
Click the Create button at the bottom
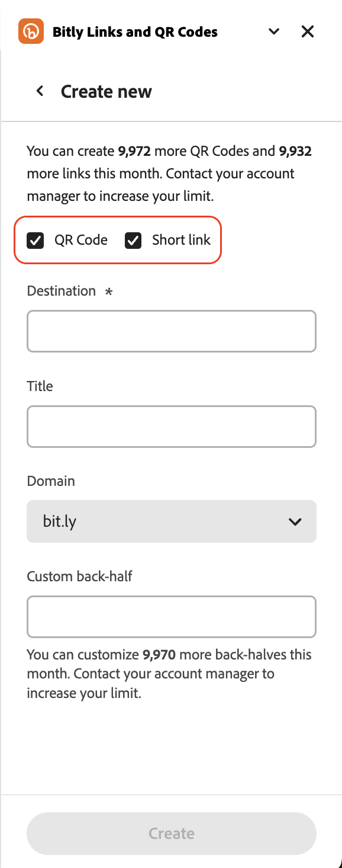[x=172, y=834]
